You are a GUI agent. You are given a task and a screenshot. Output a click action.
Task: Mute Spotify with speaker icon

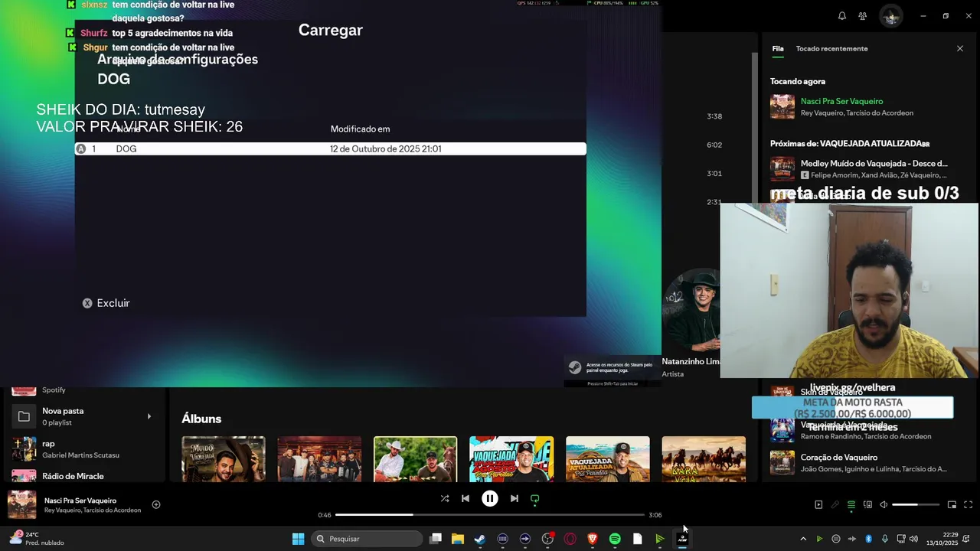[x=884, y=504]
